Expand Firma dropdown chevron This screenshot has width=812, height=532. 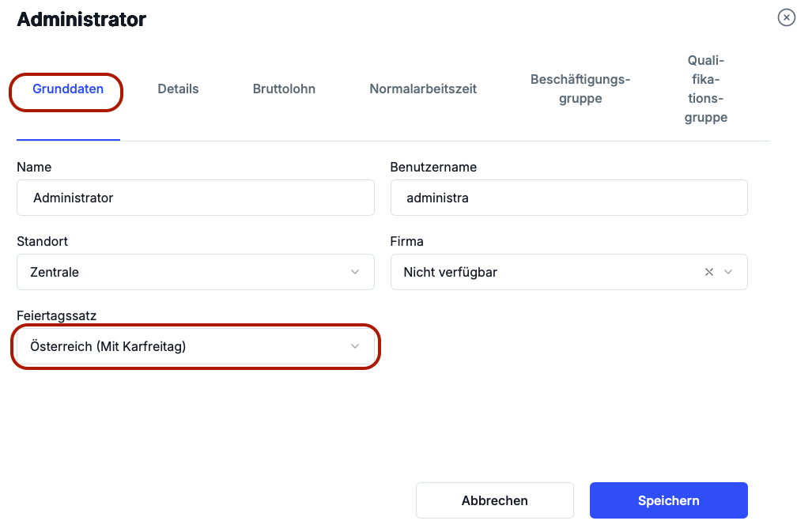click(x=729, y=272)
